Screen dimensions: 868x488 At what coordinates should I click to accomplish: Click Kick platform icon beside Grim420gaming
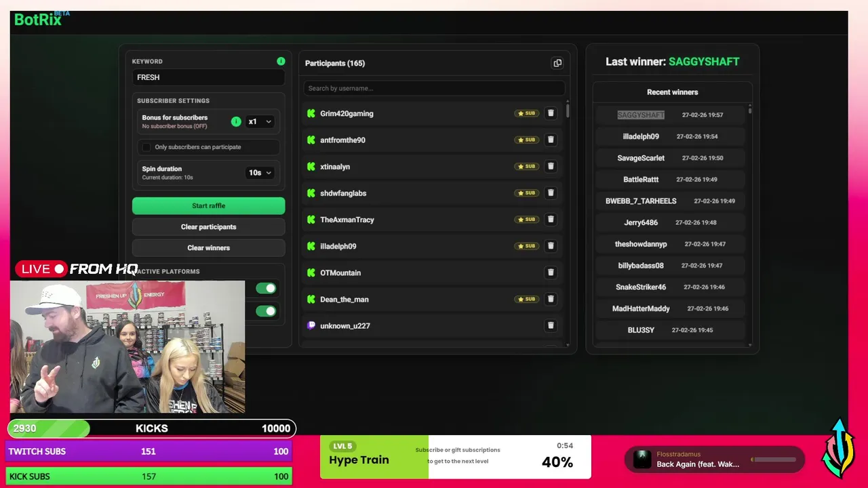click(311, 113)
